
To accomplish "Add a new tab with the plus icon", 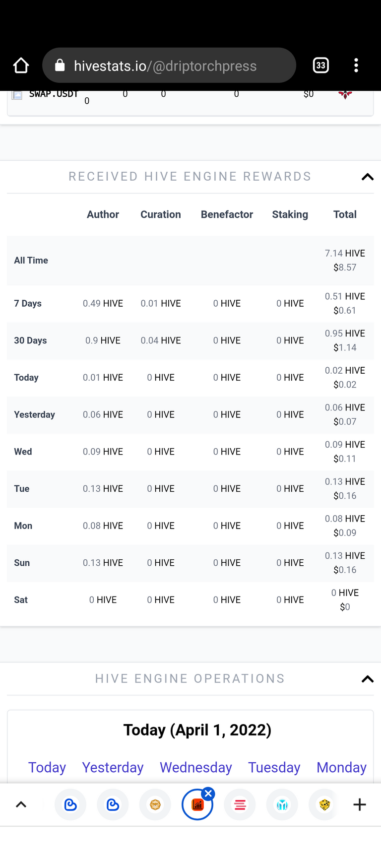I will [x=360, y=804].
